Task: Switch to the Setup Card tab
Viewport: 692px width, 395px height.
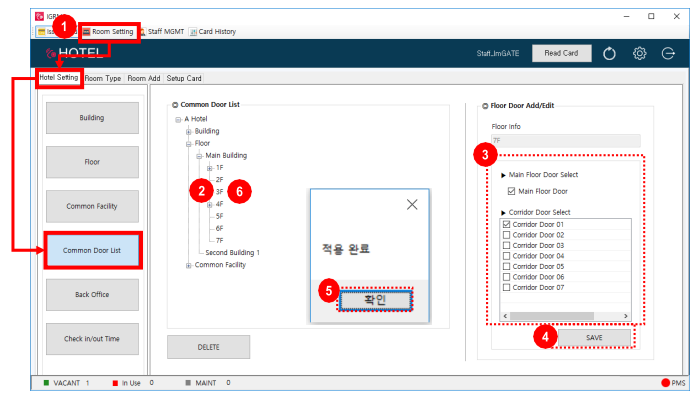Action: [184, 78]
